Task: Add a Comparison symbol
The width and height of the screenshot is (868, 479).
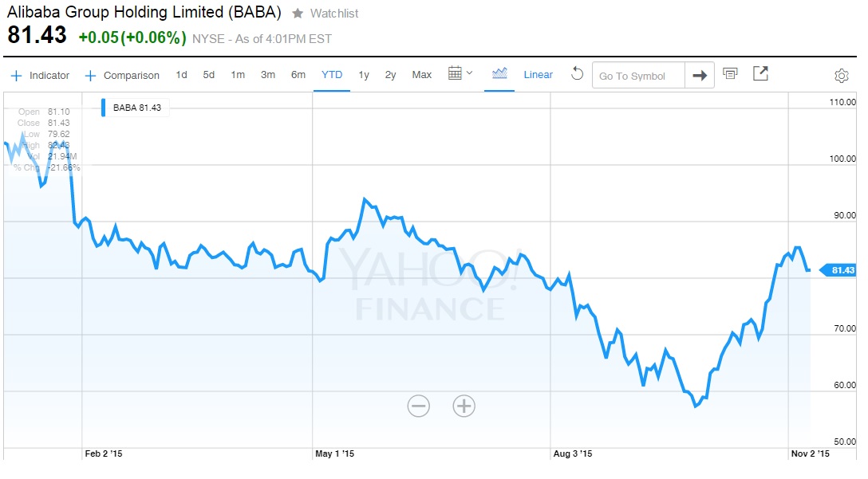Action: 122,76
